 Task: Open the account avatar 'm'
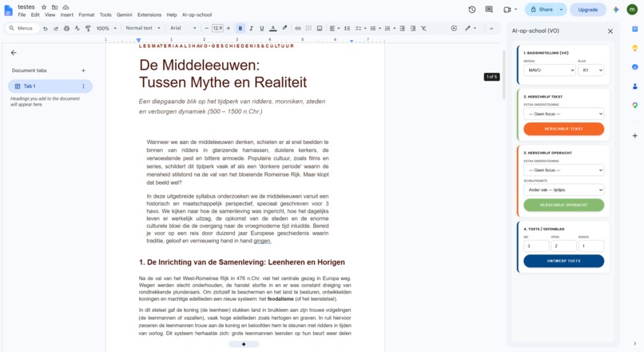(x=632, y=10)
